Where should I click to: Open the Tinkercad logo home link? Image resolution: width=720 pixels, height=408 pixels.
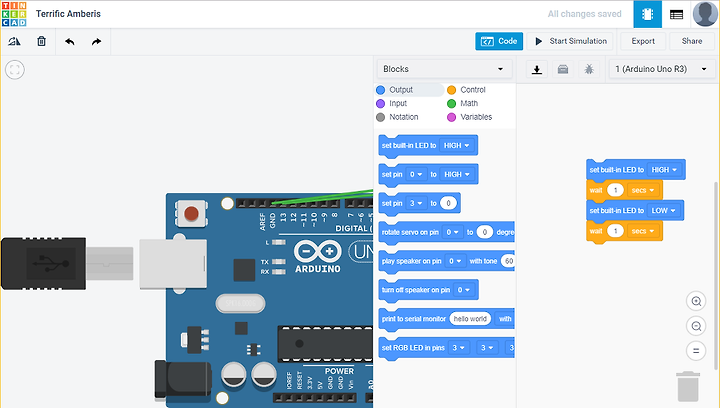tap(14, 14)
